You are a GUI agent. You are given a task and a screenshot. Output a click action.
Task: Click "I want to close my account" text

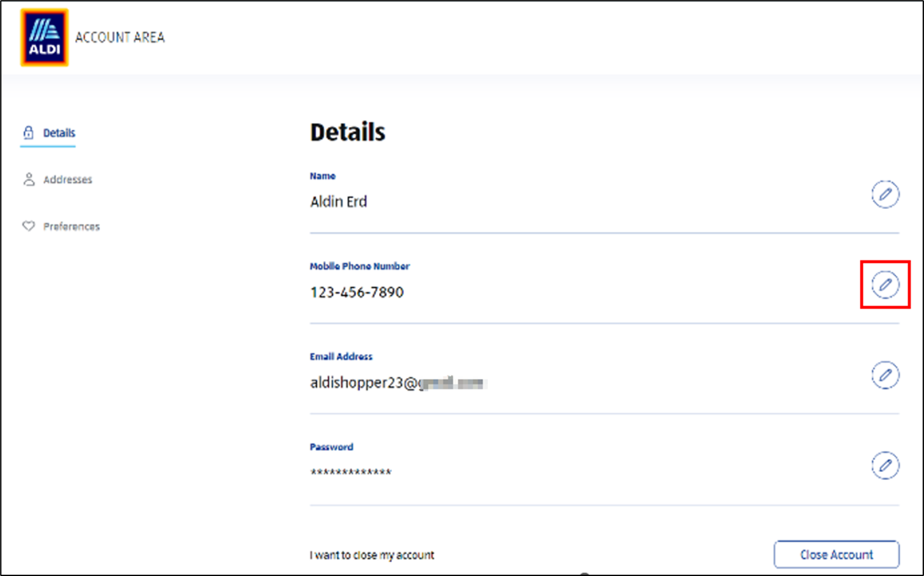point(372,555)
